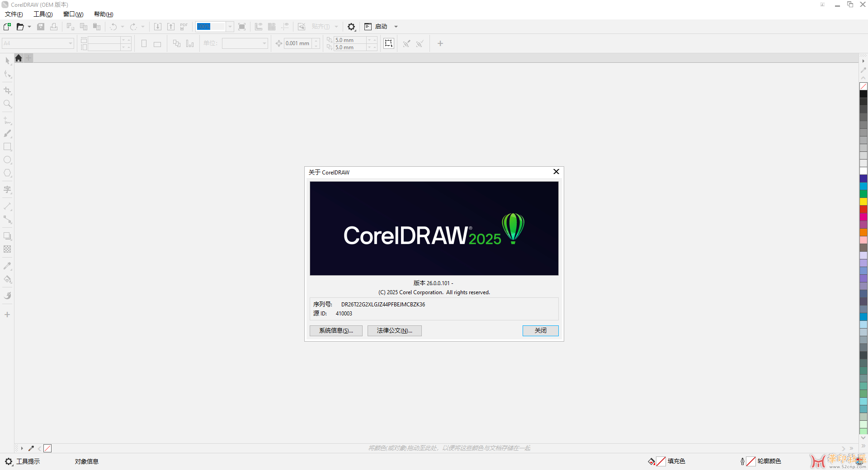Viewport: 868px width, 470px height.
Task: Open the Options gear icon
Action: (x=351, y=27)
